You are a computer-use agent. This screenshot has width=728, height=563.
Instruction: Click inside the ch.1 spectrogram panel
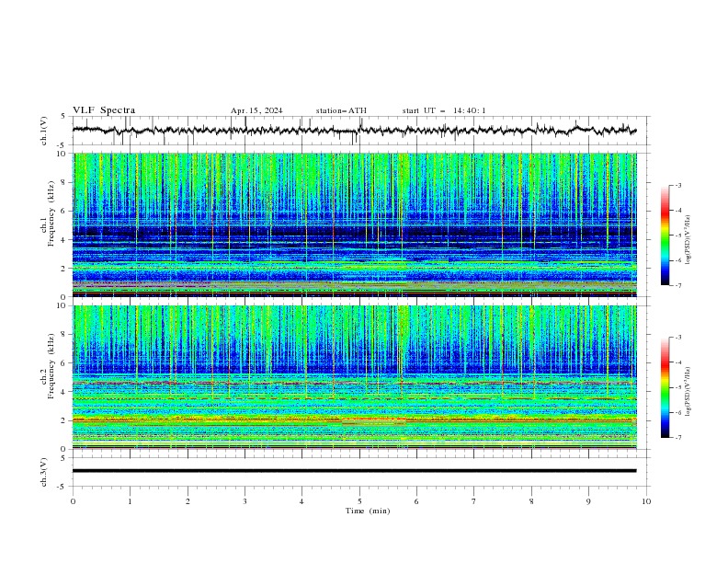point(355,224)
